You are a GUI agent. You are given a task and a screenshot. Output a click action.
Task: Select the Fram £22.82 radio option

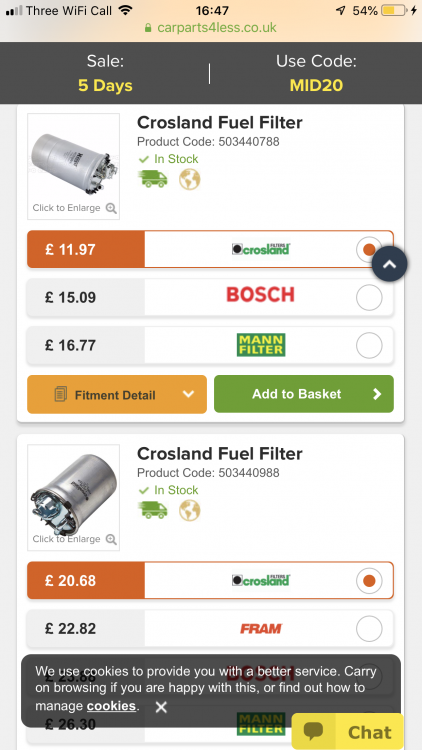[369, 628]
